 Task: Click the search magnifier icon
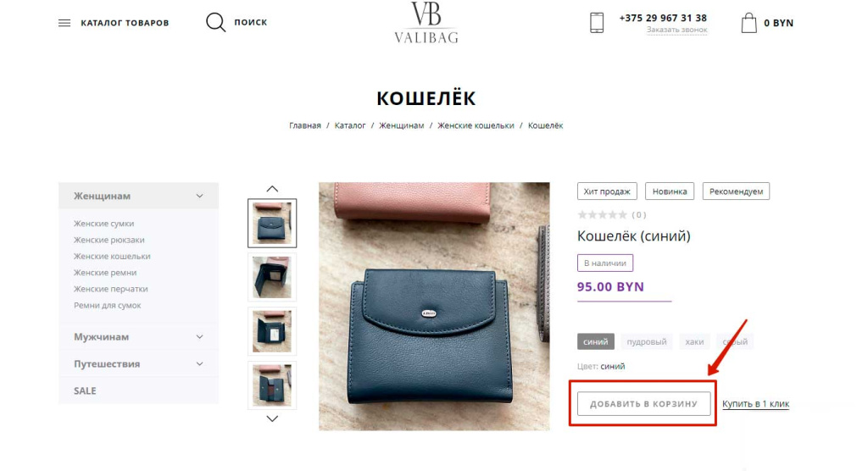click(215, 22)
